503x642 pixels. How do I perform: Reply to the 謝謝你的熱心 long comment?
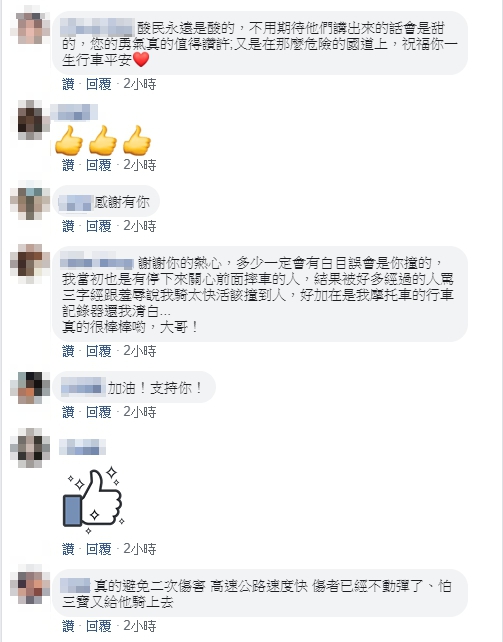[99, 351]
